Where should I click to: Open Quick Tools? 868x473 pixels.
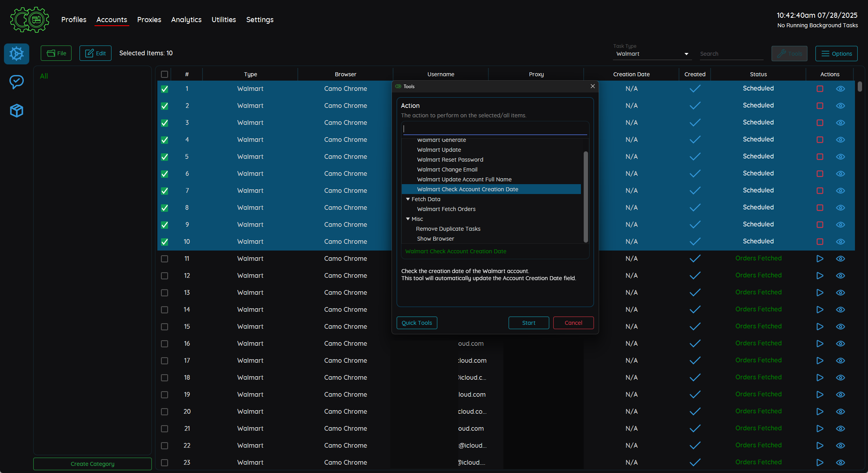click(x=417, y=323)
